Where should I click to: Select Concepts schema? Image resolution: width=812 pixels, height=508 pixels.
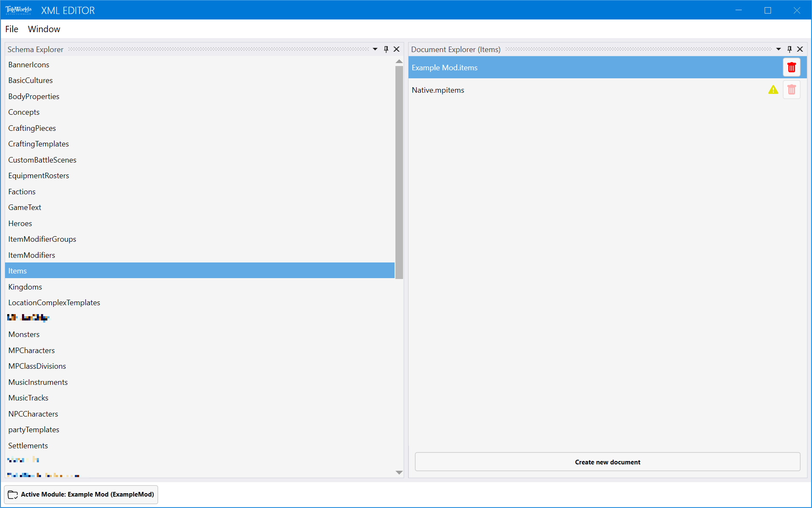coord(200,112)
